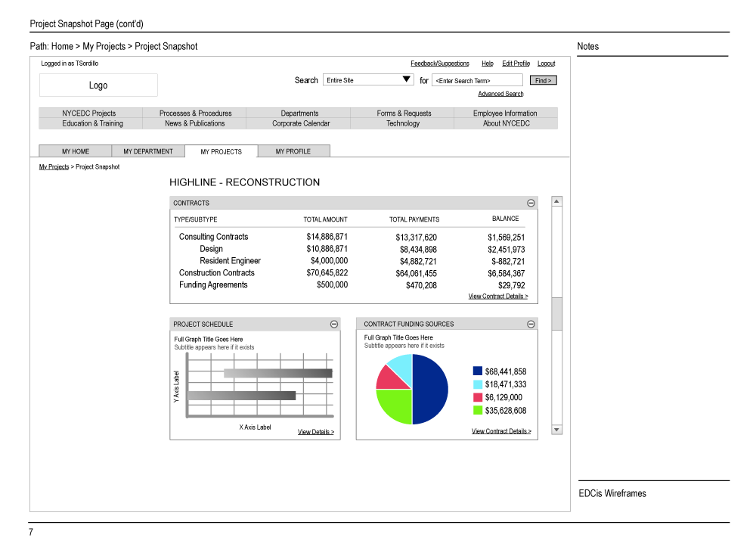Click the scrollbar down arrow
This screenshot has width=756, height=553.
pos(556,429)
